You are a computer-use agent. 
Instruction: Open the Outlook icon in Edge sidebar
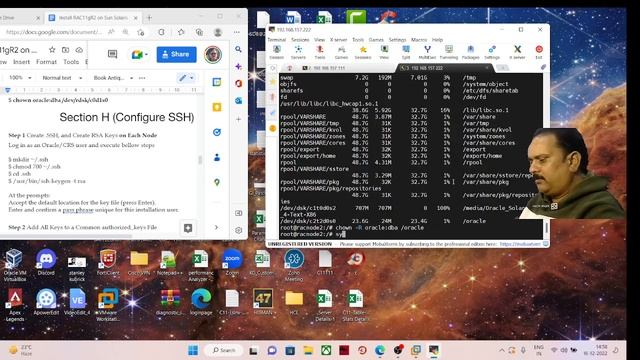[x=238, y=100]
